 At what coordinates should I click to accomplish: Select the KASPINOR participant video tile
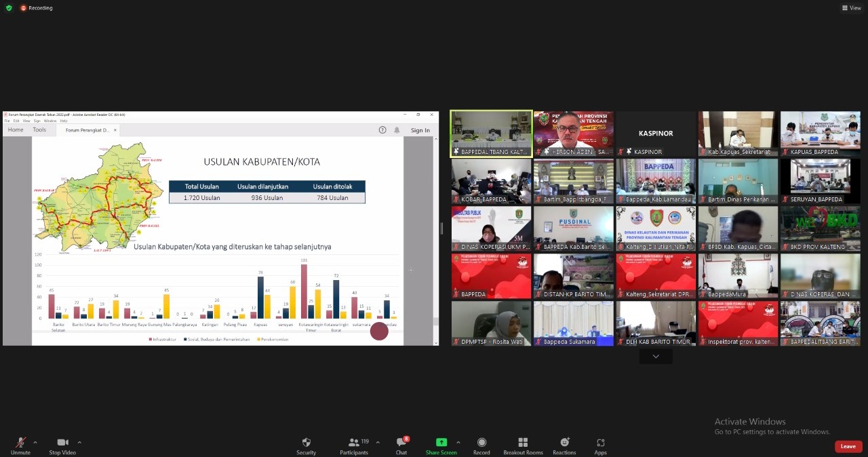[x=655, y=134]
